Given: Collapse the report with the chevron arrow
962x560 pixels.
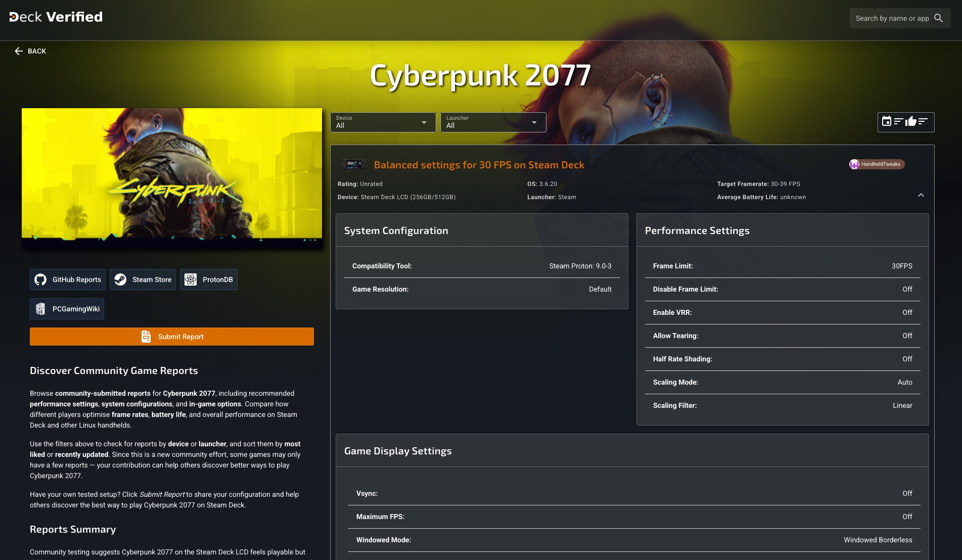Looking at the screenshot, I should pyautogui.click(x=921, y=195).
